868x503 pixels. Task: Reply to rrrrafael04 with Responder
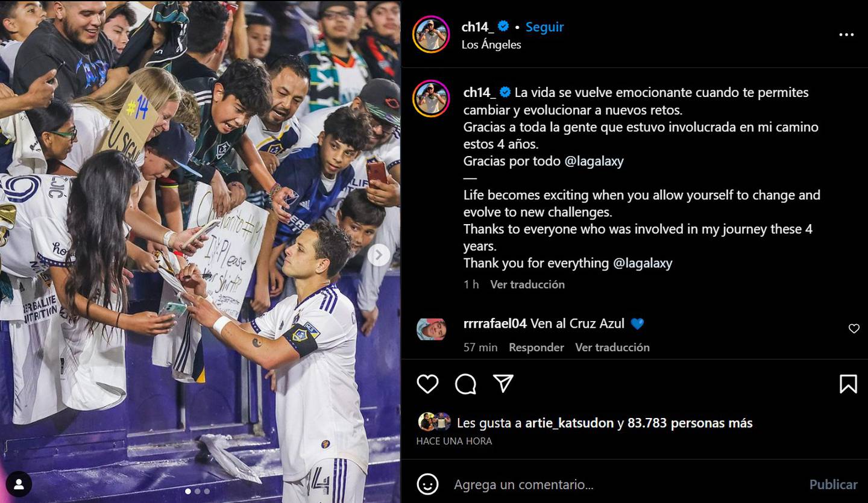536,348
